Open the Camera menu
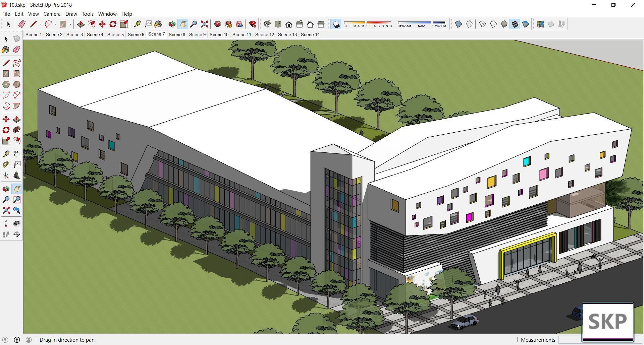644x345 pixels. click(x=52, y=14)
